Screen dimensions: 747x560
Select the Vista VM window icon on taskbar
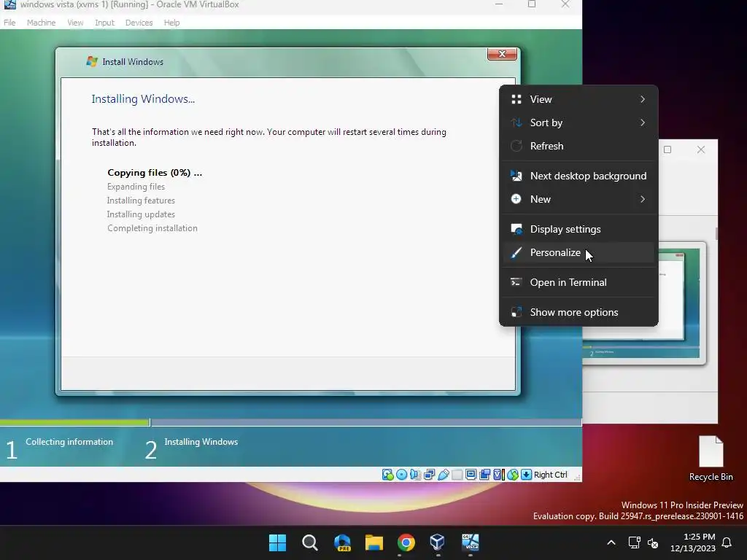coord(471,542)
